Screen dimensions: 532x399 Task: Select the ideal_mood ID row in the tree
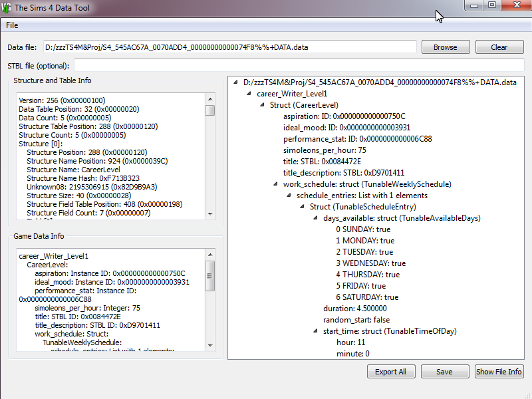(346, 128)
